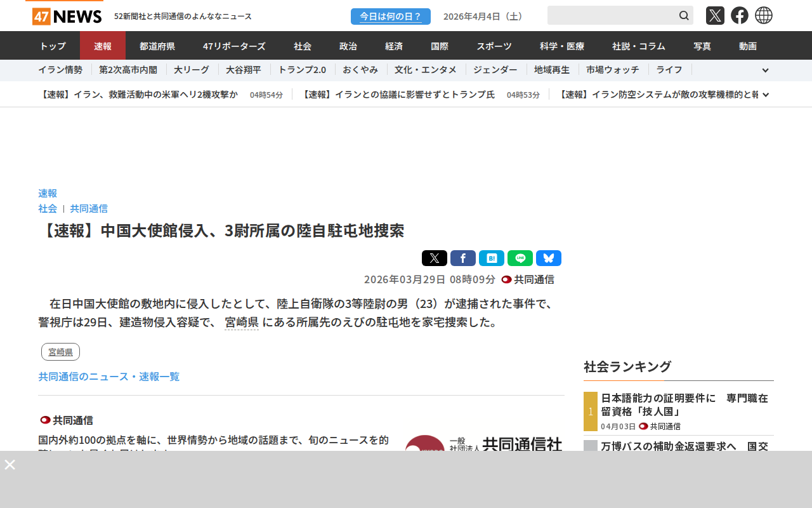Image resolution: width=812 pixels, height=508 pixels.
Task: Open ライフ topic link
Action: [x=669, y=70]
